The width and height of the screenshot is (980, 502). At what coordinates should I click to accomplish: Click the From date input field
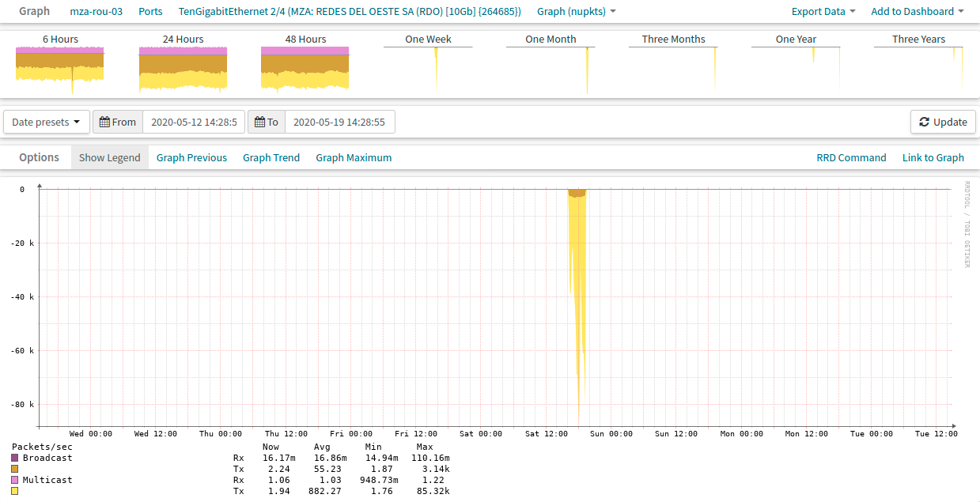194,122
